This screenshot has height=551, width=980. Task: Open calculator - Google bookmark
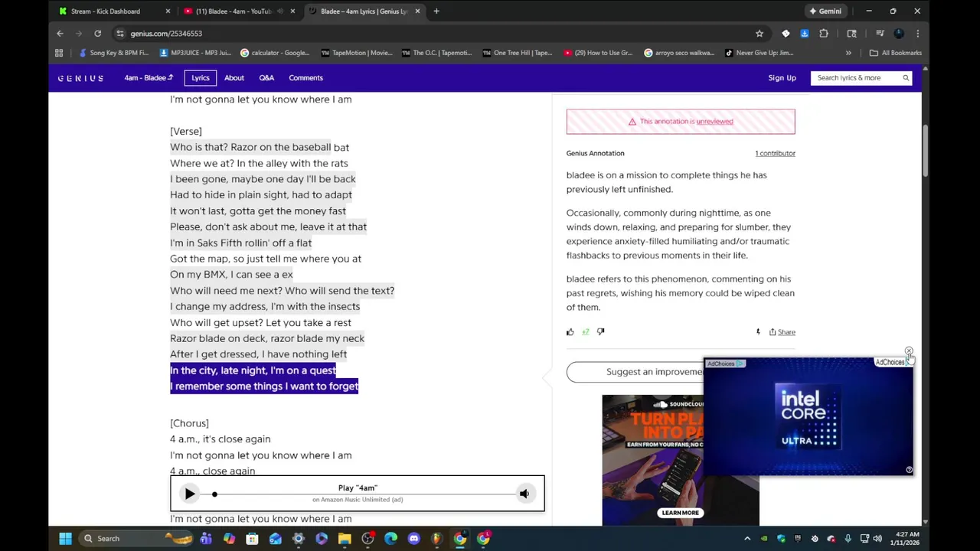pyautogui.click(x=275, y=53)
